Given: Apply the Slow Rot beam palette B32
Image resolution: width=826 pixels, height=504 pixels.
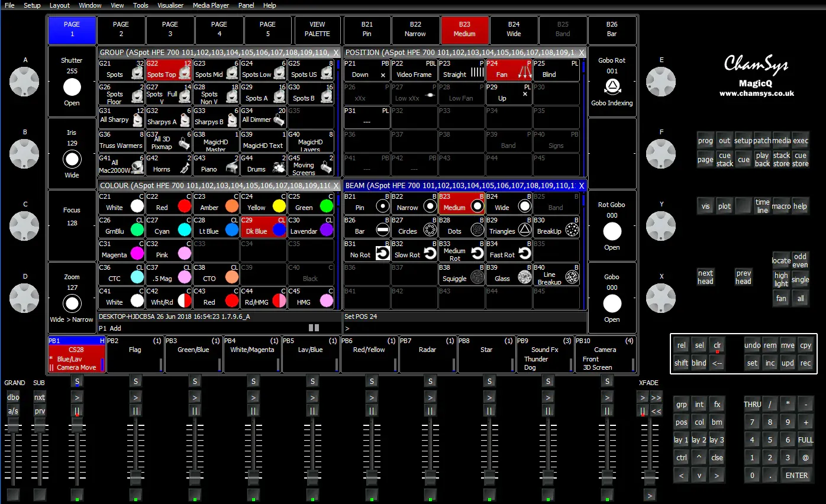Looking at the screenshot, I should [x=414, y=250].
